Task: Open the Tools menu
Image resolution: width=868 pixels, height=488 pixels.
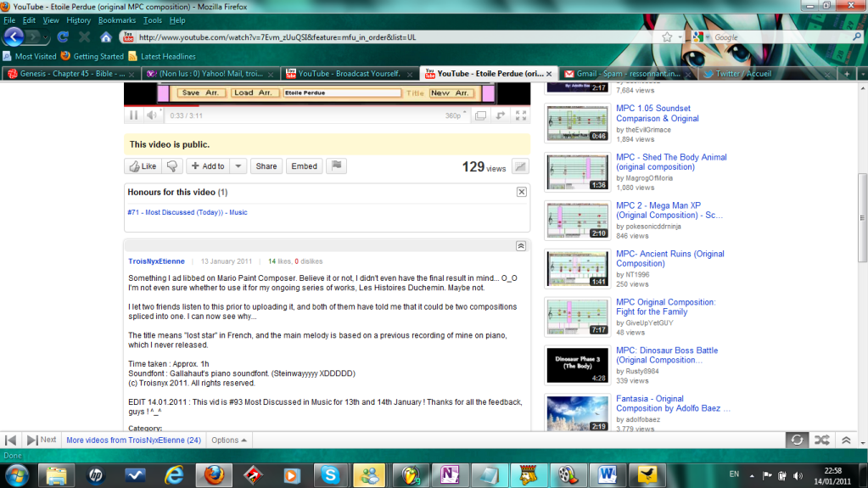Action: [x=152, y=20]
